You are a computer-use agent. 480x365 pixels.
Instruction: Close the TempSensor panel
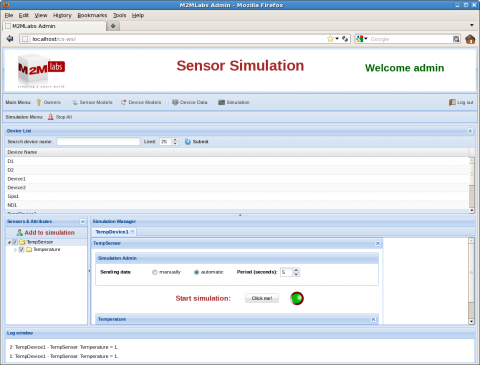click(378, 243)
